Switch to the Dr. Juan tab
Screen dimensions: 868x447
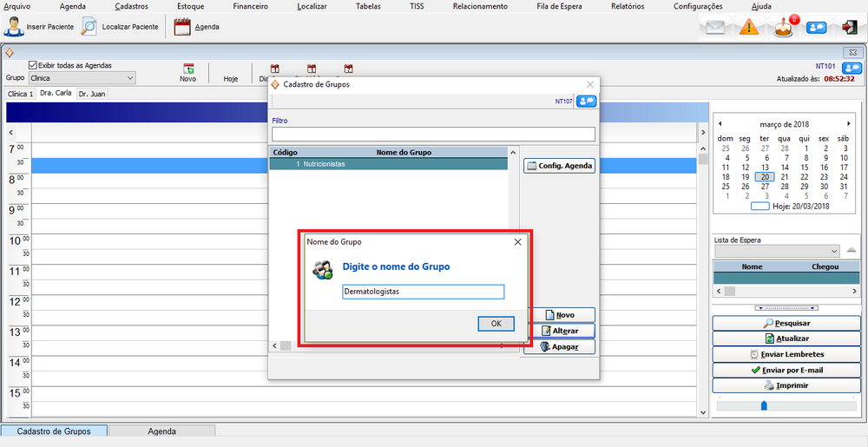92,94
